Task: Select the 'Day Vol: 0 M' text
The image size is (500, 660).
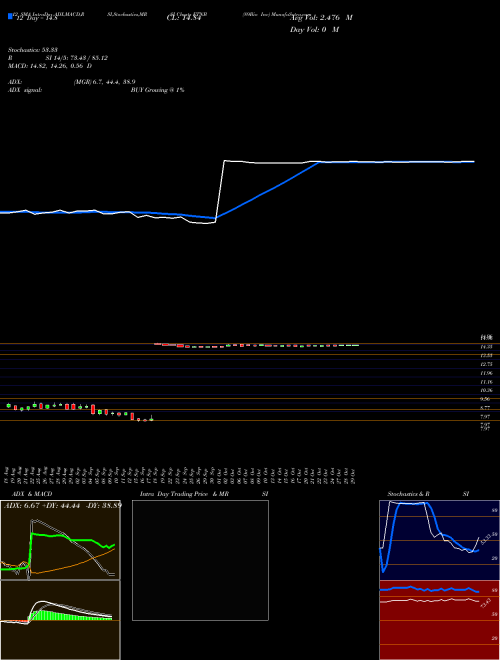Action: coord(314,30)
